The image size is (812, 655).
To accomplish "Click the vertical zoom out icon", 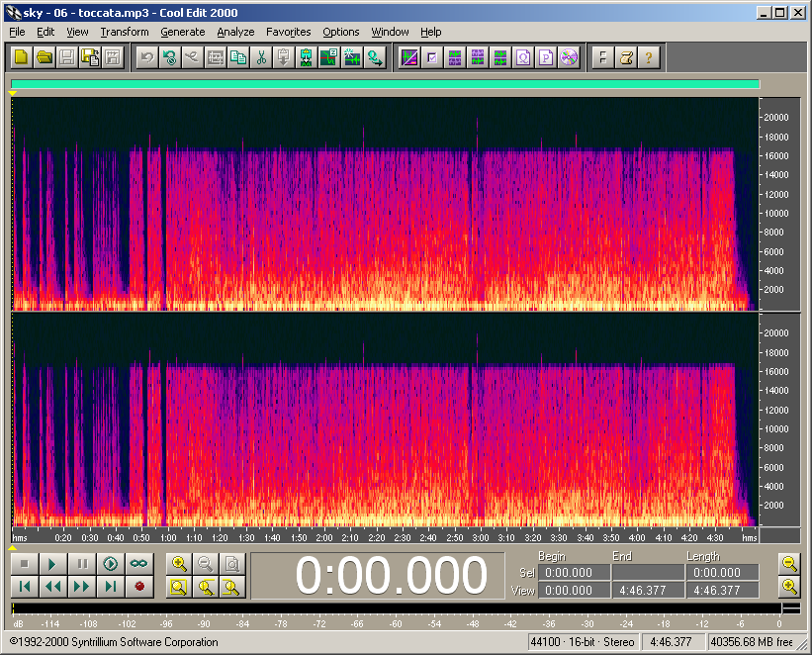I will click(788, 564).
